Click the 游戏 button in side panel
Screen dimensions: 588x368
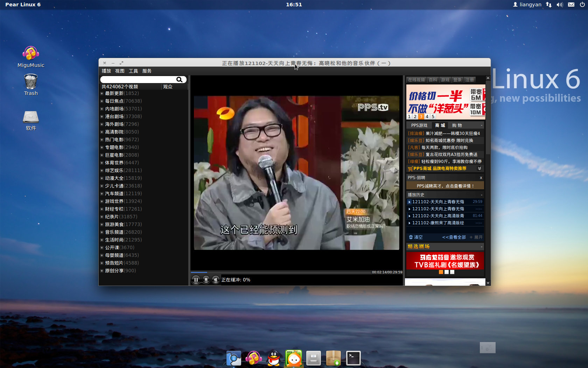445,80
